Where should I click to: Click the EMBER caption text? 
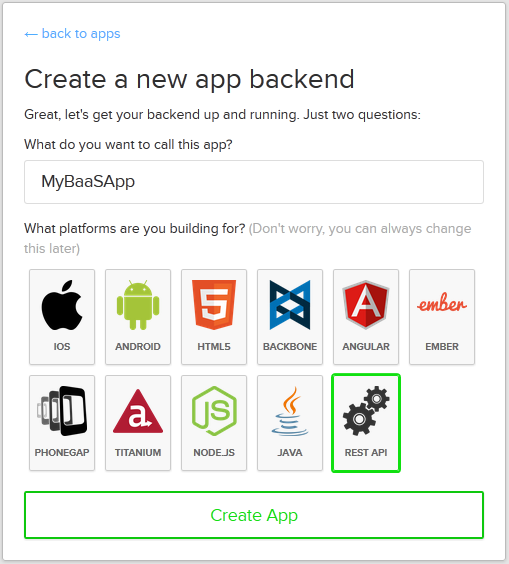[442, 347]
